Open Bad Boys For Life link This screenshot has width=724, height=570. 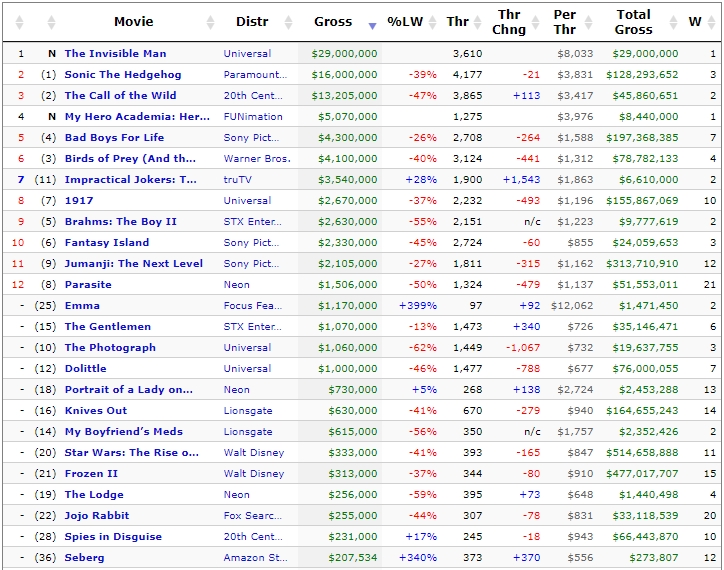pyautogui.click(x=115, y=138)
